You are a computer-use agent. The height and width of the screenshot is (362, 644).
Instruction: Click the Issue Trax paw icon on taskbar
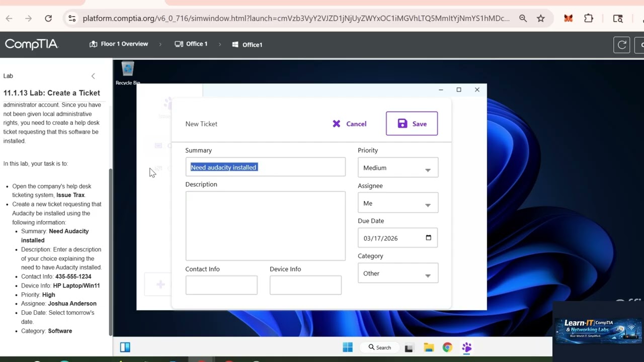coord(466,347)
